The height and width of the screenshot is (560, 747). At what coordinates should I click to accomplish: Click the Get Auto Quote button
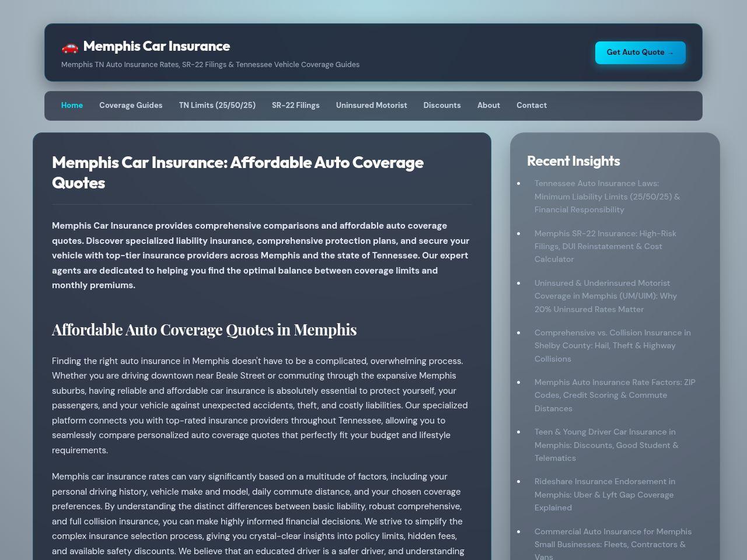click(640, 52)
